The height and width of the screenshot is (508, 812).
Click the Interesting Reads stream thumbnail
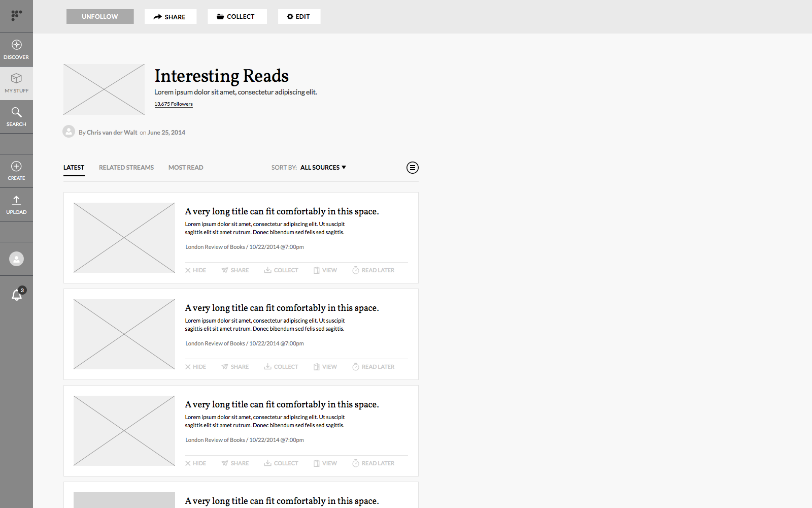104,89
